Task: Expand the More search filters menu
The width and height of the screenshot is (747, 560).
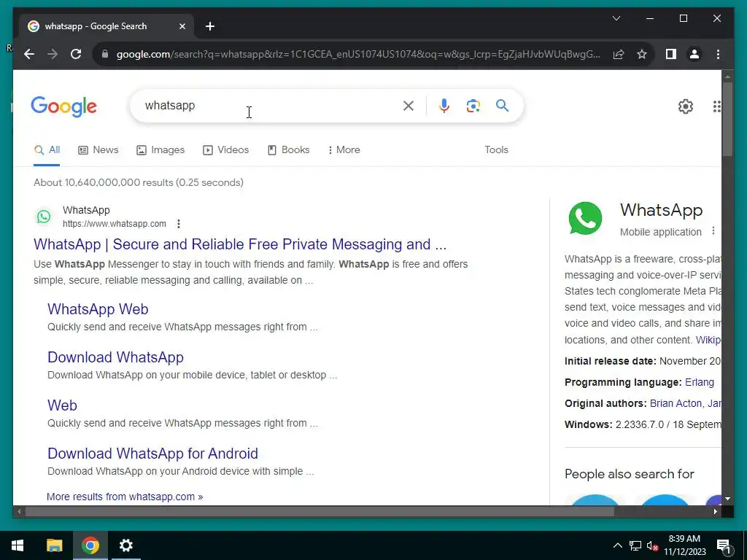Action: [344, 150]
